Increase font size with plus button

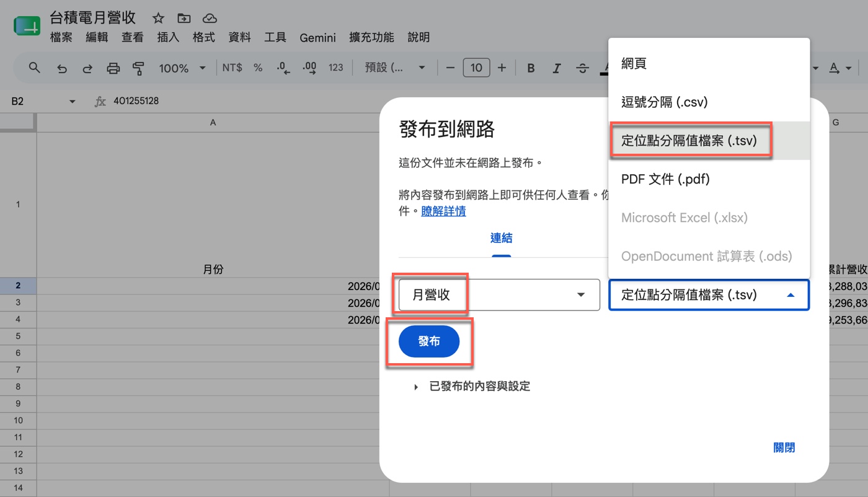pyautogui.click(x=502, y=68)
